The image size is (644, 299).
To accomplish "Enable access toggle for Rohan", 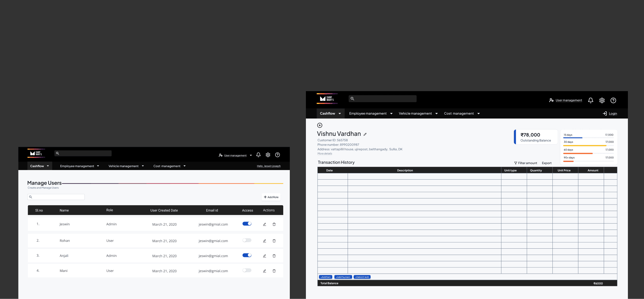I will click(x=247, y=240).
